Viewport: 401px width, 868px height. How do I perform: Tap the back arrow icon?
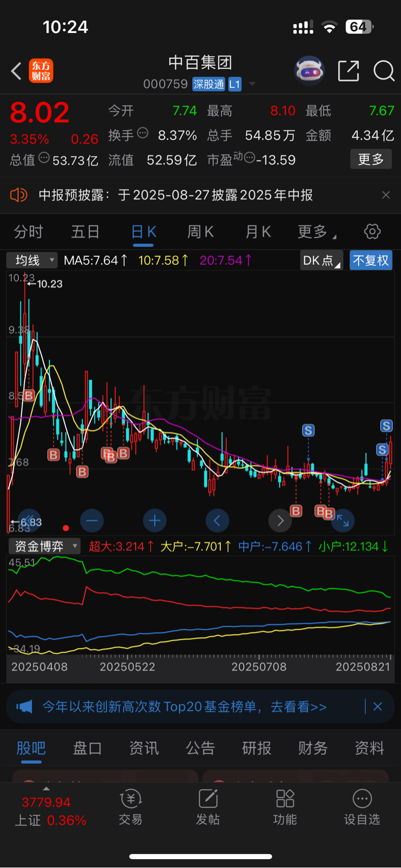[x=16, y=71]
